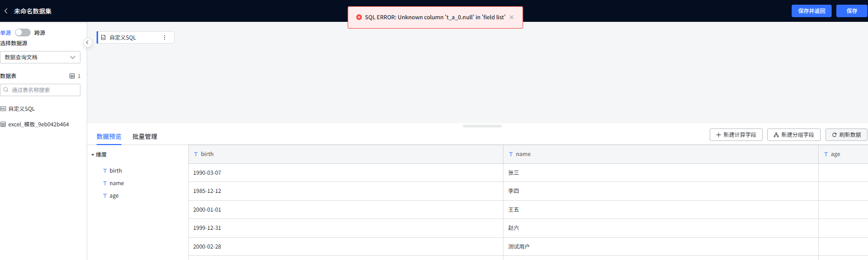Click the type icon in age column header
The width and height of the screenshot is (868, 260).
[x=826, y=154]
